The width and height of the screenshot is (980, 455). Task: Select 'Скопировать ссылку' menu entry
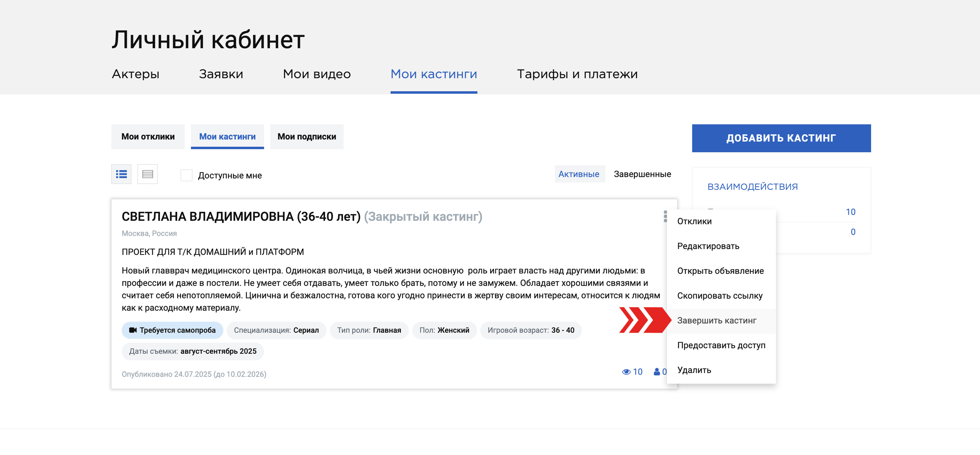tap(719, 296)
